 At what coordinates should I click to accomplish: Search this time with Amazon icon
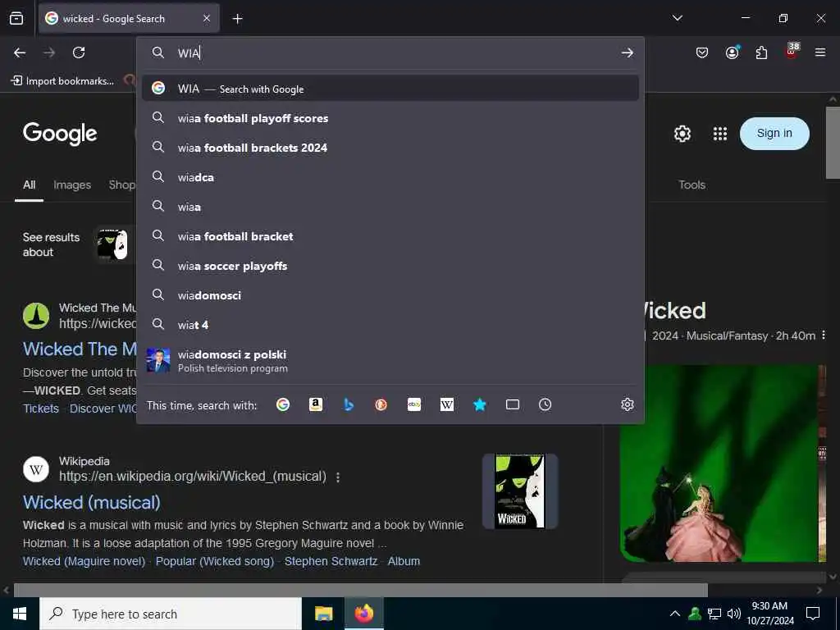pyautogui.click(x=316, y=404)
